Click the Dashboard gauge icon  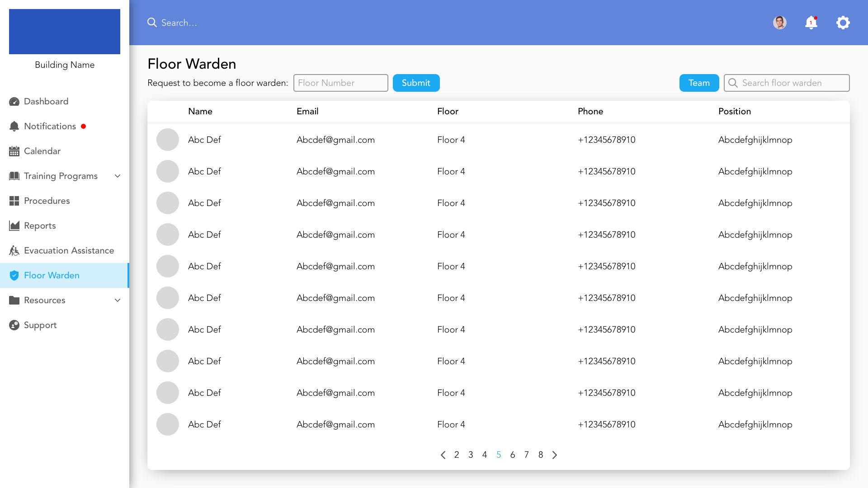coord(14,102)
